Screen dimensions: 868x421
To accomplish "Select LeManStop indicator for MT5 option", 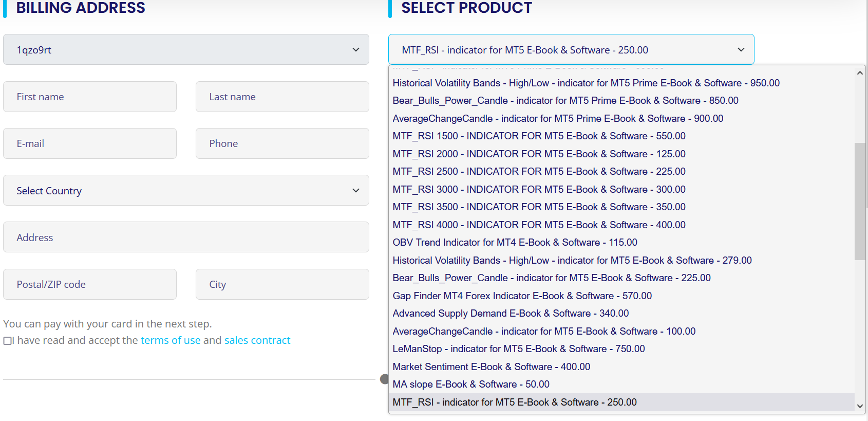I will tap(519, 349).
